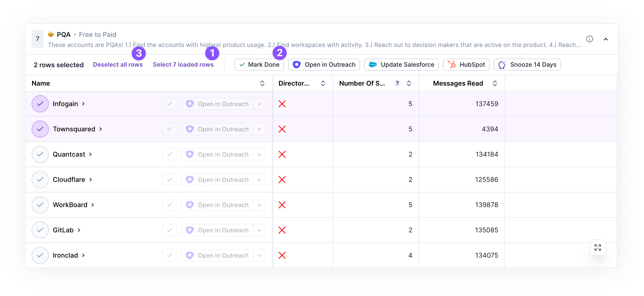The width and height of the screenshot is (644, 296).
Task: Click Deselect all rows link
Action: [x=118, y=65]
